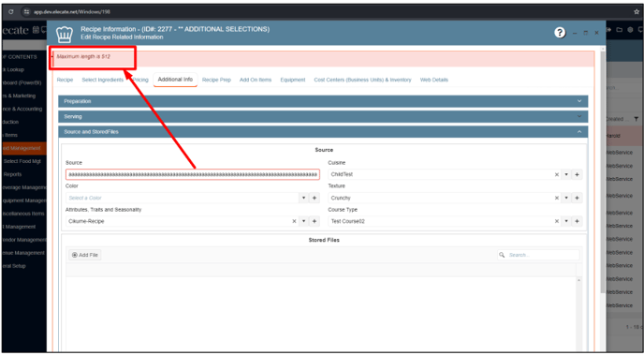The image size is (644, 355).
Task: Click the dialog's vertical scrollbar
Action: coord(602,172)
